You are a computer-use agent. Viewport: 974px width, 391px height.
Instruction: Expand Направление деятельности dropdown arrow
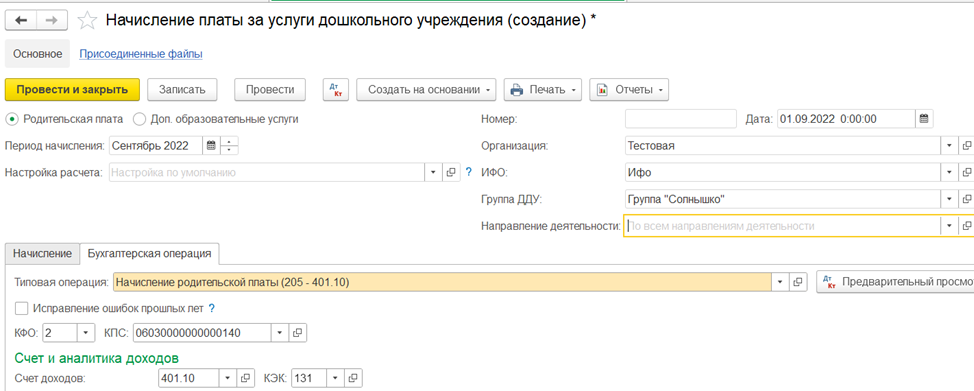949,226
